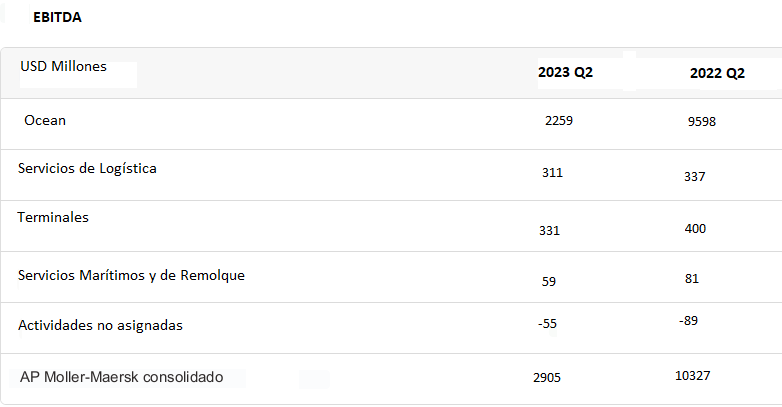This screenshot has width=782, height=407.
Task: Click consolidated 2022 total 10327
Action: [692, 375]
